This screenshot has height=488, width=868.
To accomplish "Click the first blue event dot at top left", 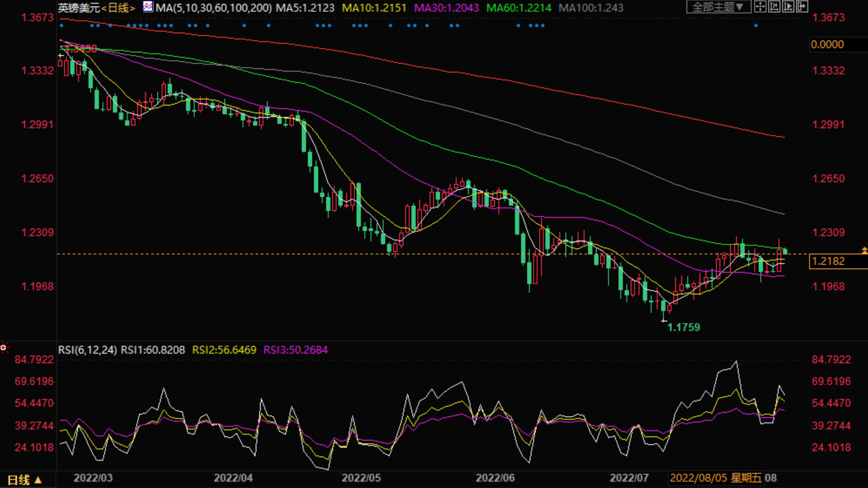I will pos(62,26).
